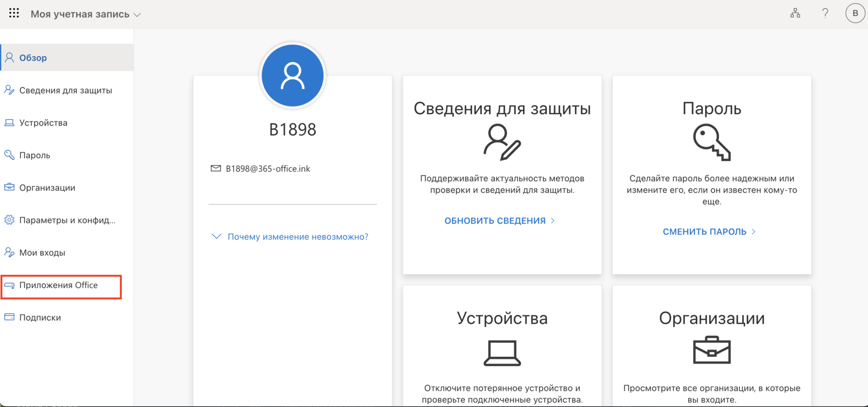Click the arrow after СМЕНИТЬ ПАРОЛЬ

tap(754, 232)
